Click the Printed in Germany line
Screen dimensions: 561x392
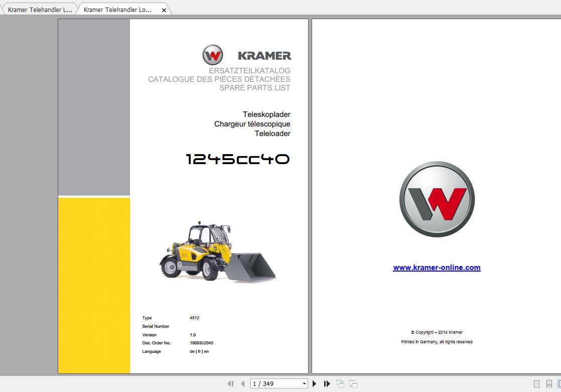tap(437, 342)
